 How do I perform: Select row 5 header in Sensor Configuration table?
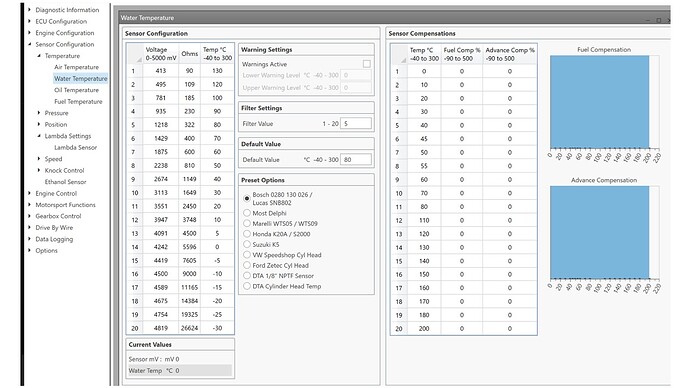(x=135, y=124)
